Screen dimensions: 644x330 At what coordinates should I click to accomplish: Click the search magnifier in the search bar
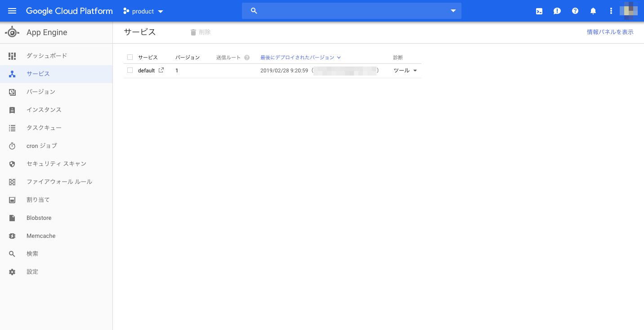pos(254,11)
